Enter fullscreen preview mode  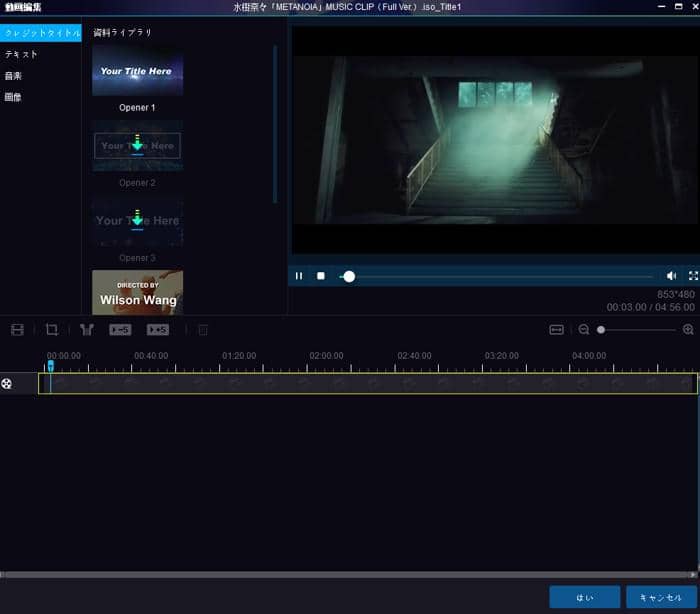(x=693, y=276)
